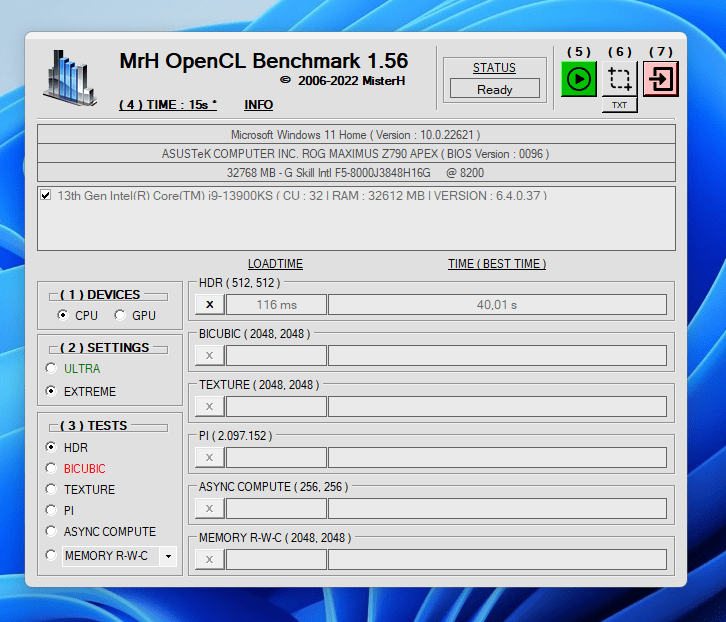726x622 pixels.
Task: Click the x button in the TEXTURE row
Action: [210, 406]
